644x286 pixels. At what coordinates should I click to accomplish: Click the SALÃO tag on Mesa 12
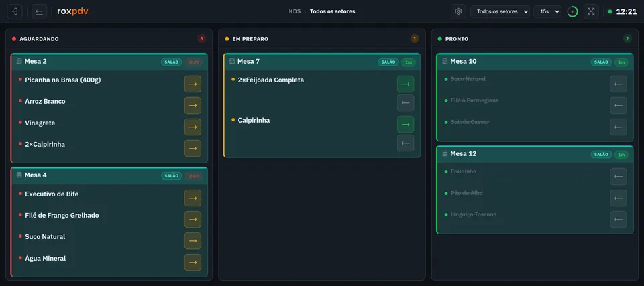tap(601, 155)
